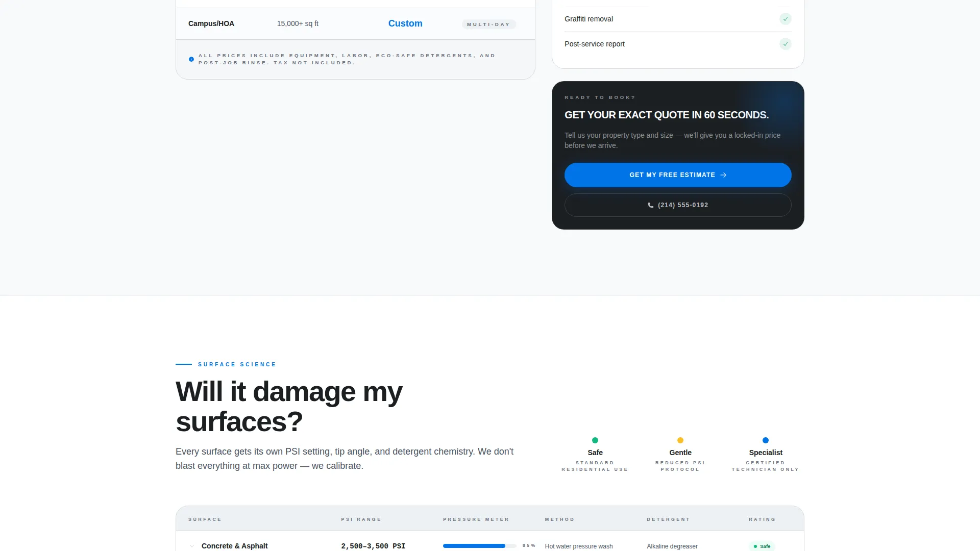This screenshot has height=551, width=980.
Task: Call the (214) 555-0192 phone button
Action: click(x=678, y=205)
